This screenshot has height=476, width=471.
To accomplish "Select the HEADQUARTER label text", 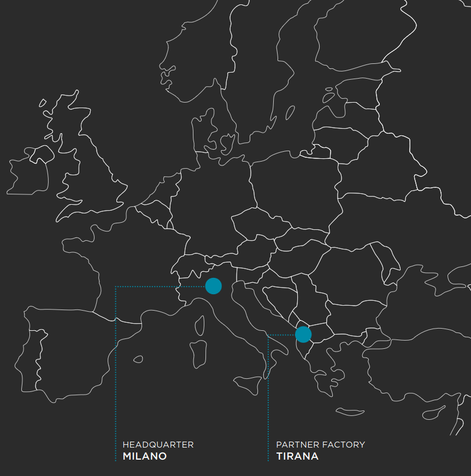I will pos(158,445).
